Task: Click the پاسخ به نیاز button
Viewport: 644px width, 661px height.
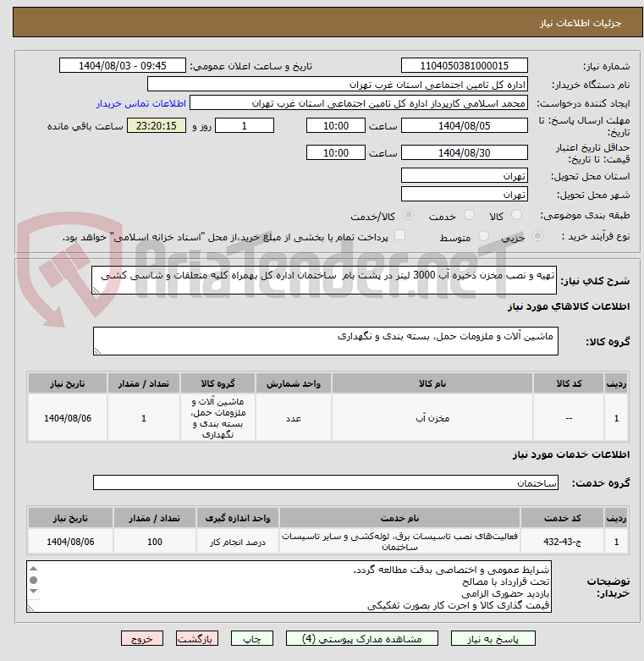Action: [x=493, y=638]
